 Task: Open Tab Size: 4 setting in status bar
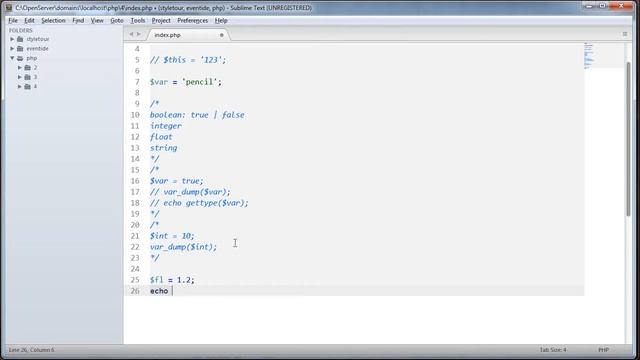[x=553, y=350]
